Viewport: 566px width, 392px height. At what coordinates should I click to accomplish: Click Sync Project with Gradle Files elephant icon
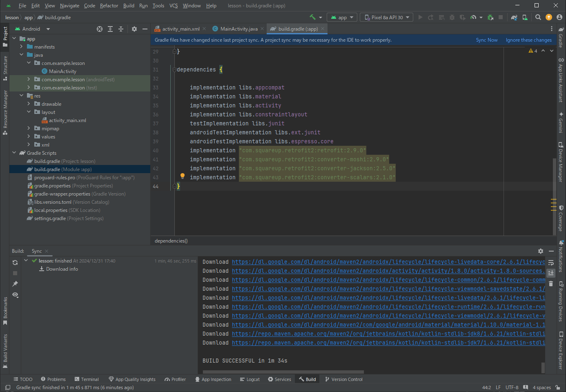tap(514, 17)
